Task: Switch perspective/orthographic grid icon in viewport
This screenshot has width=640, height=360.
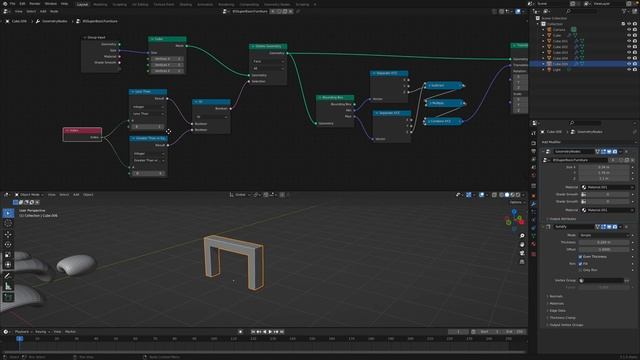Action: click(x=522, y=262)
